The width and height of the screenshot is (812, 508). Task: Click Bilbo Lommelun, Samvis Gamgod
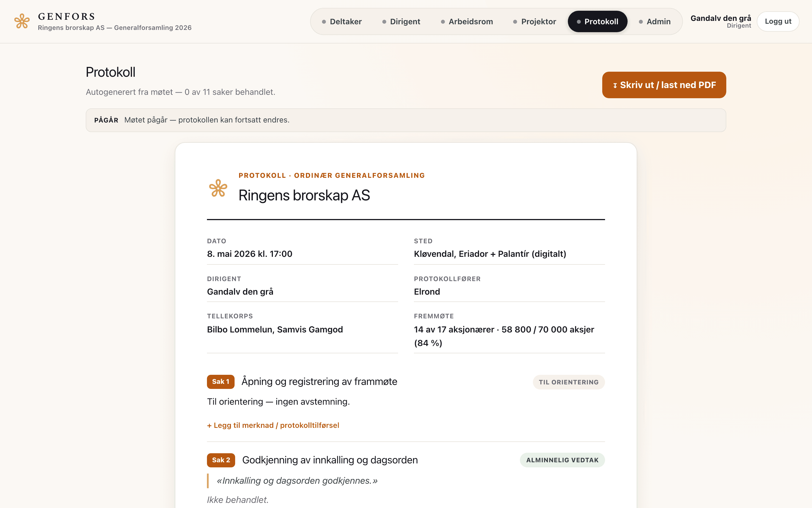(275, 329)
